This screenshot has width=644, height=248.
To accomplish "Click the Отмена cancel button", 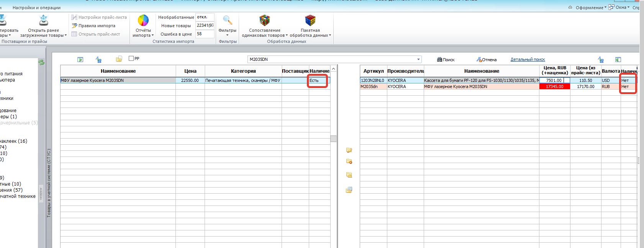I will pyautogui.click(x=487, y=60).
